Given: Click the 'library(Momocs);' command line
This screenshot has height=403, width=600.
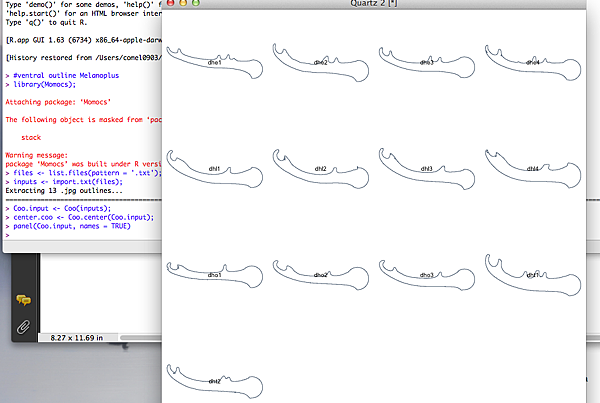Looking at the screenshot, I should 44,84.
